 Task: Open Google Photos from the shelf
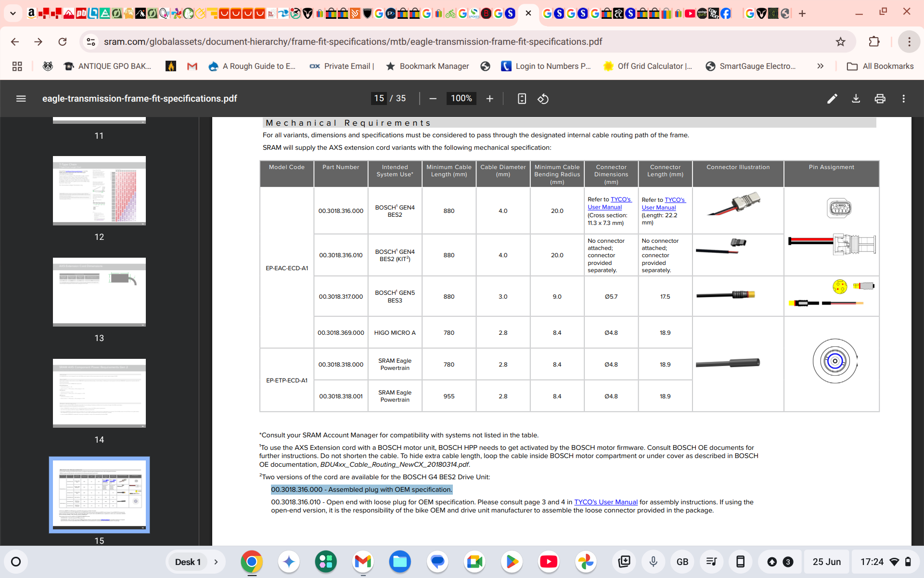586,562
